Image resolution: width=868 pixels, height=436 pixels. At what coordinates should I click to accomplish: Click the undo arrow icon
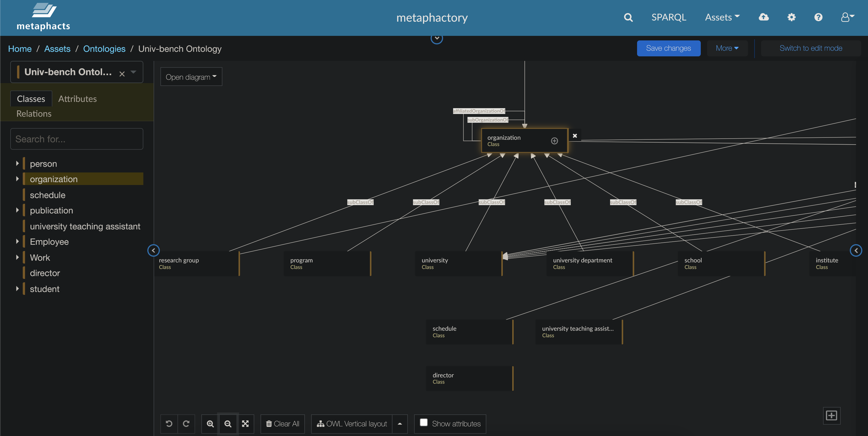[x=169, y=423]
